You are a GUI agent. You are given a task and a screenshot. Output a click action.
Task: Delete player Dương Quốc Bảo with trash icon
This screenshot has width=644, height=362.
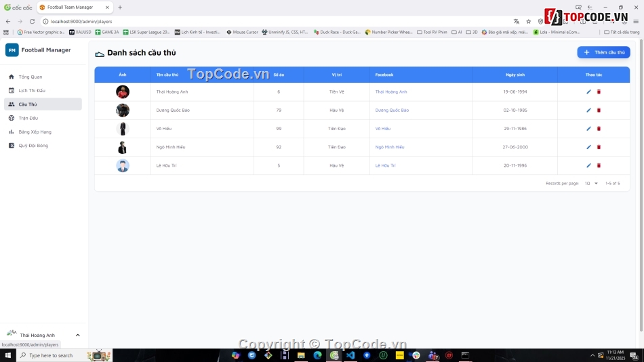[x=599, y=110]
